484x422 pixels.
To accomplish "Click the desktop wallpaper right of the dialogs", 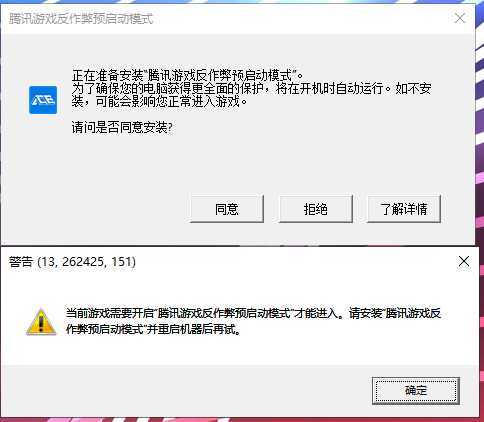I will pyautogui.click(x=480, y=133).
